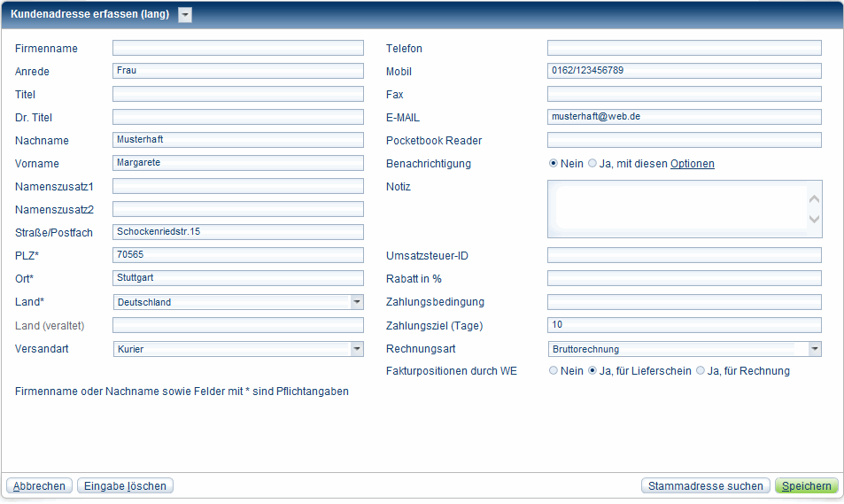This screenshot has width=844, height=504.
Task: Click inside the Notiz text area
Action: (678, 209)
